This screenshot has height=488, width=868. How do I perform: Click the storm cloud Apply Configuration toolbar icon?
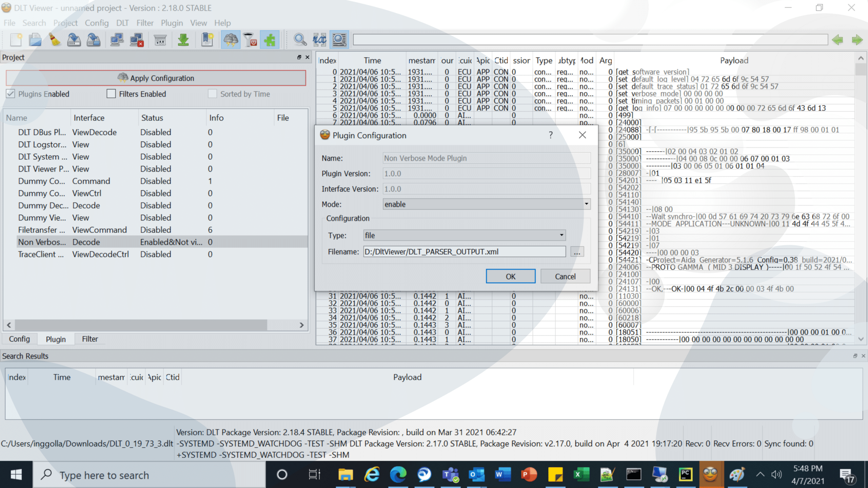231,40
